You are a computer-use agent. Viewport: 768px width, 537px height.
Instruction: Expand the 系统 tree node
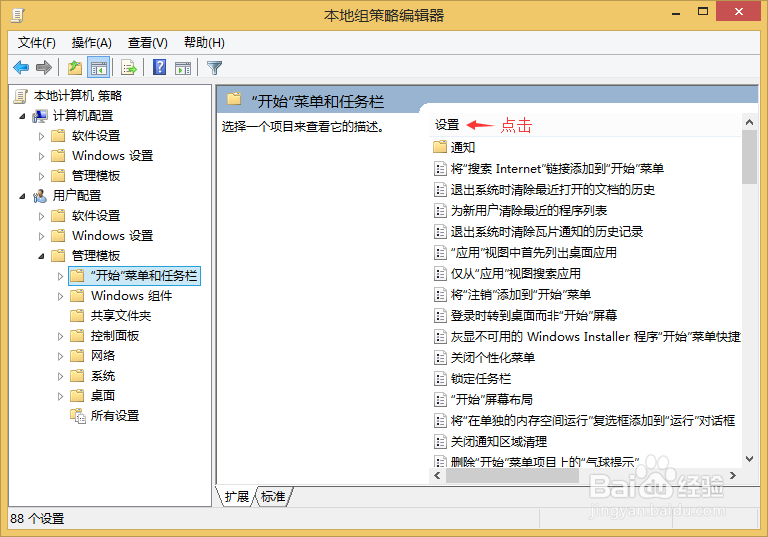(x=60, y=376)
